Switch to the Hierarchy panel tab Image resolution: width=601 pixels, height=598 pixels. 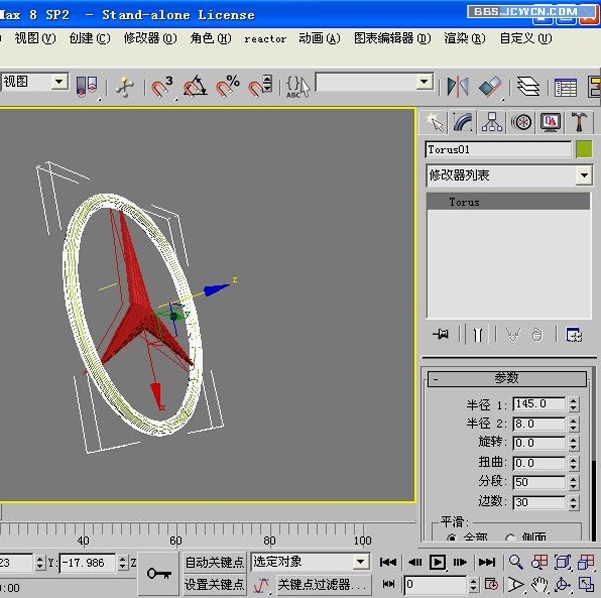click(492, 123)
